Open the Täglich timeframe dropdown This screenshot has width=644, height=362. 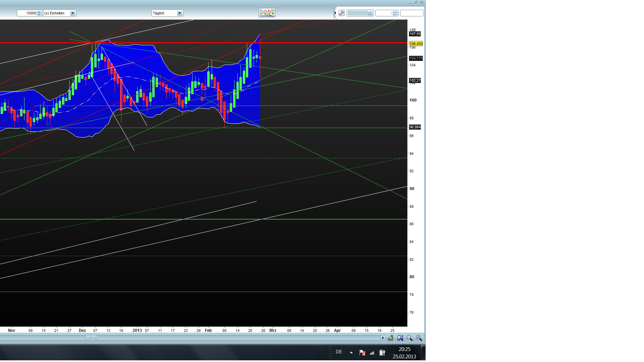(179, 13)
